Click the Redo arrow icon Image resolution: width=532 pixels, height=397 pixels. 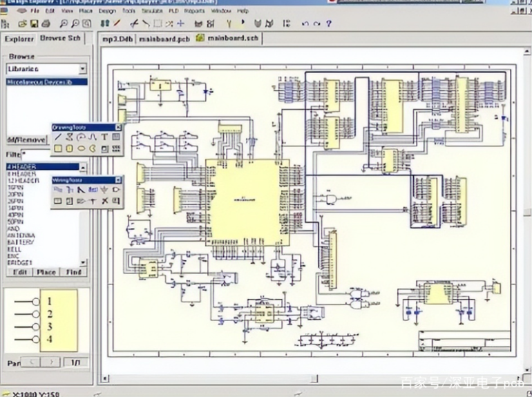(x=317, y=23)
